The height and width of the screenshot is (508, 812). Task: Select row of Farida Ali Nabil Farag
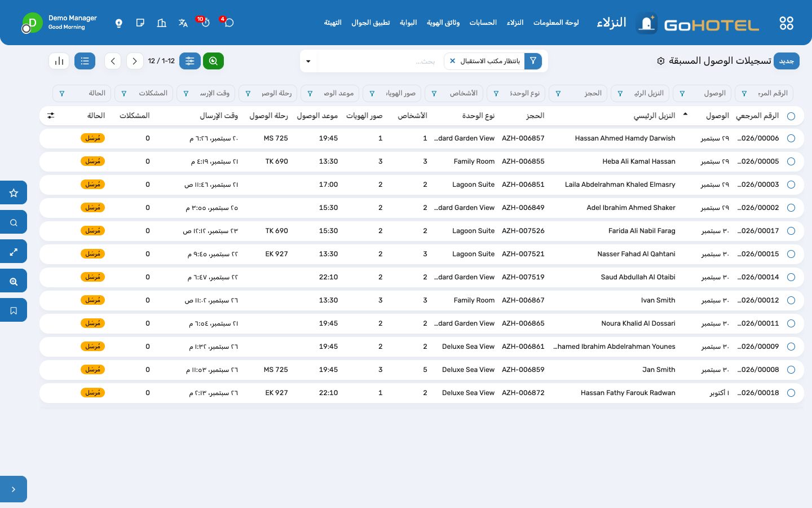click(791, 231)
